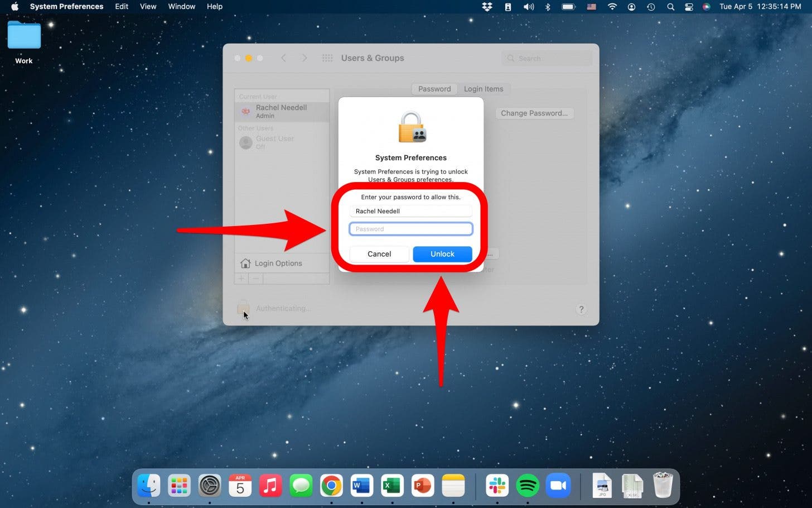Select the Rachel Needell username field
The image size is (812, 508).
[x=411, y=211]
